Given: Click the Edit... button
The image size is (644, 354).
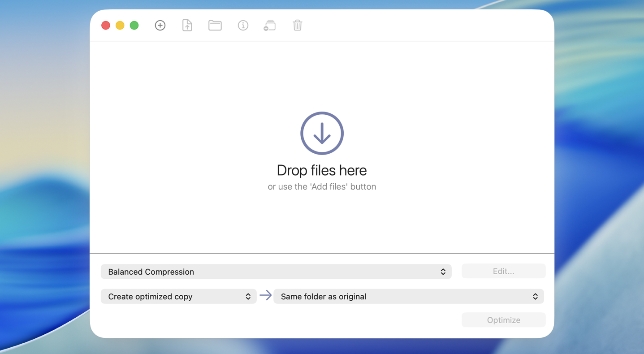Looking at the screenshot, I should tap(503, 271).
